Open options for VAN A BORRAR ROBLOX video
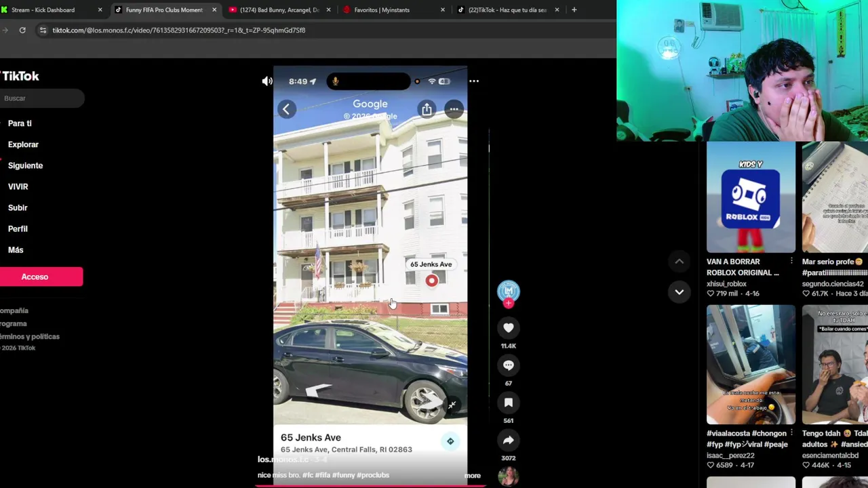 point(791,262)
